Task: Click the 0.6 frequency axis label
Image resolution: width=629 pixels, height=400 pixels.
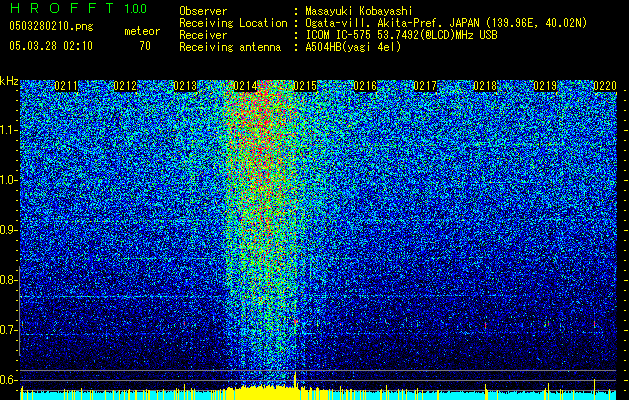Action: tap(8, 380)
